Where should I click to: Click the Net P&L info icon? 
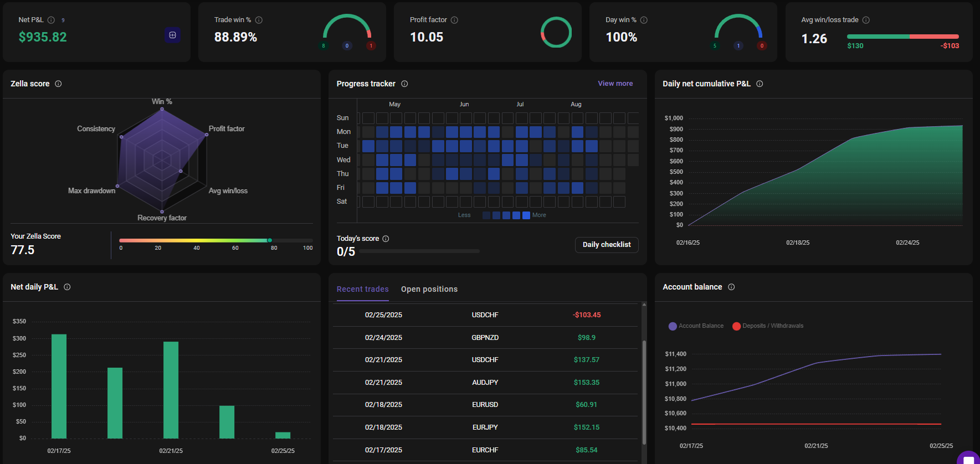pyautogui.click(x=51, y=20)
